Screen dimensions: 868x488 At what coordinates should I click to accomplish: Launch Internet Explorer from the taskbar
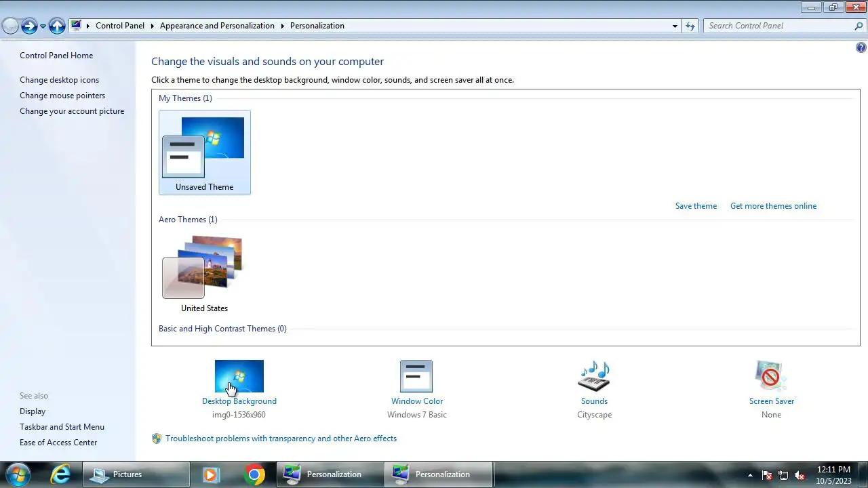point(60,474)
